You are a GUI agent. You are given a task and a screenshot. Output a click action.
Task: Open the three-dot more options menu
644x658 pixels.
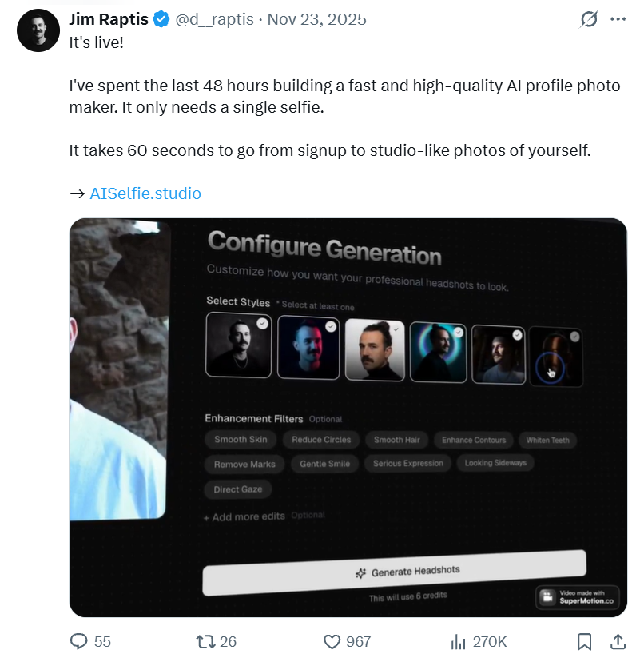tap(618, 19)
